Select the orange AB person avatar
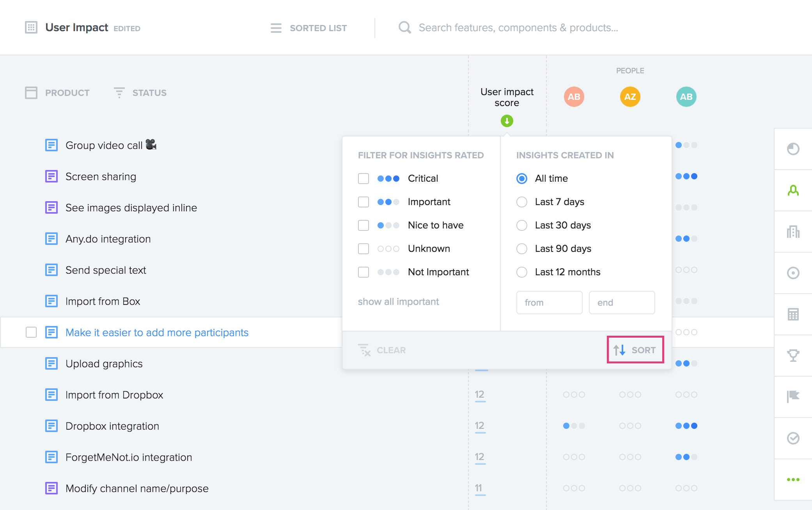The image size is (812, 510). (x=574, y=97)
